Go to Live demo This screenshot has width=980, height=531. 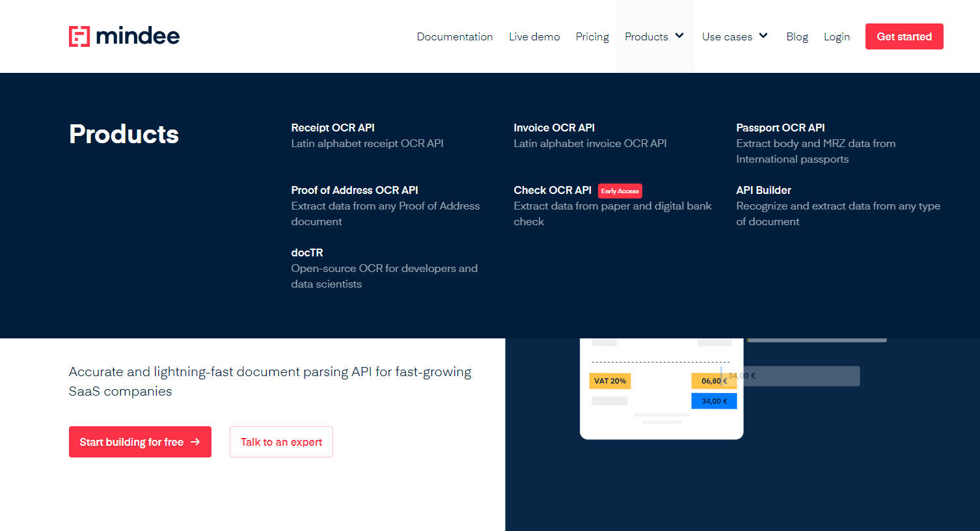(534, 36)
